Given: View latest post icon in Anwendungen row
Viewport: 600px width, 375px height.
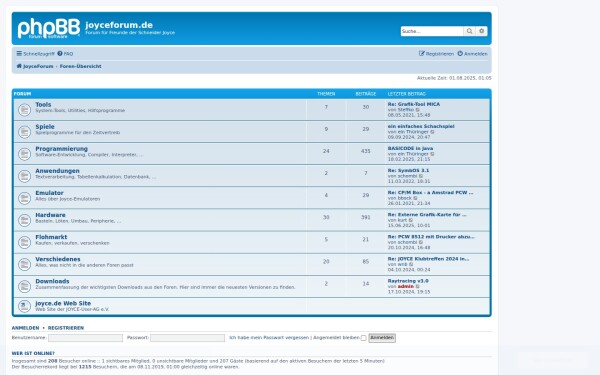Looking at the screenshot, I should pyautogui.click(x=421, y=176).
